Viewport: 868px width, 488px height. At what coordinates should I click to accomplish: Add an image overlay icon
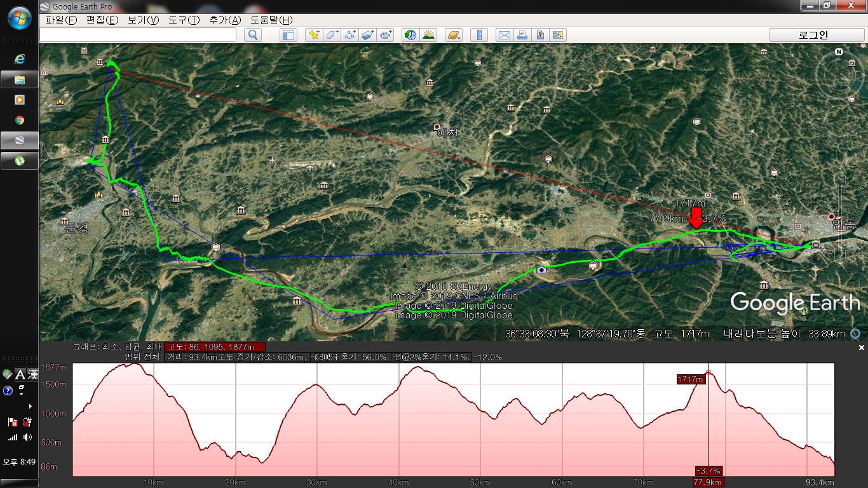pyautogui.click(x=368, y=35)
